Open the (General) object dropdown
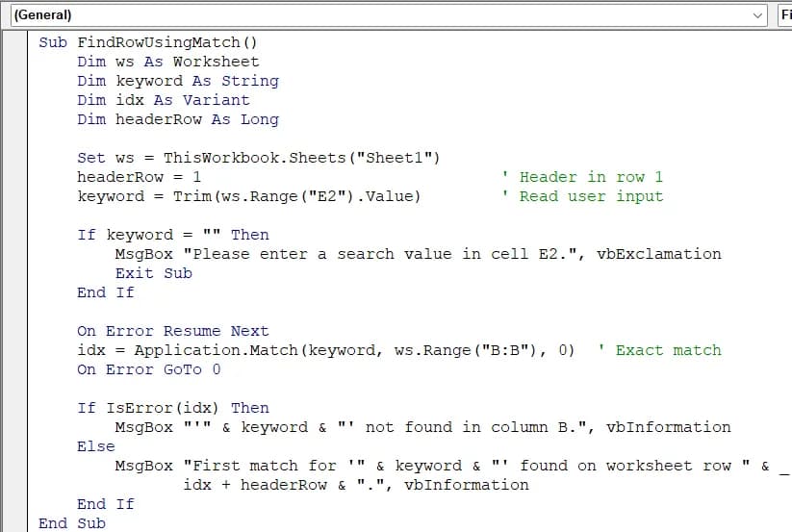Image resolution: width=792 pixels, height=532 pixels. 389,15
